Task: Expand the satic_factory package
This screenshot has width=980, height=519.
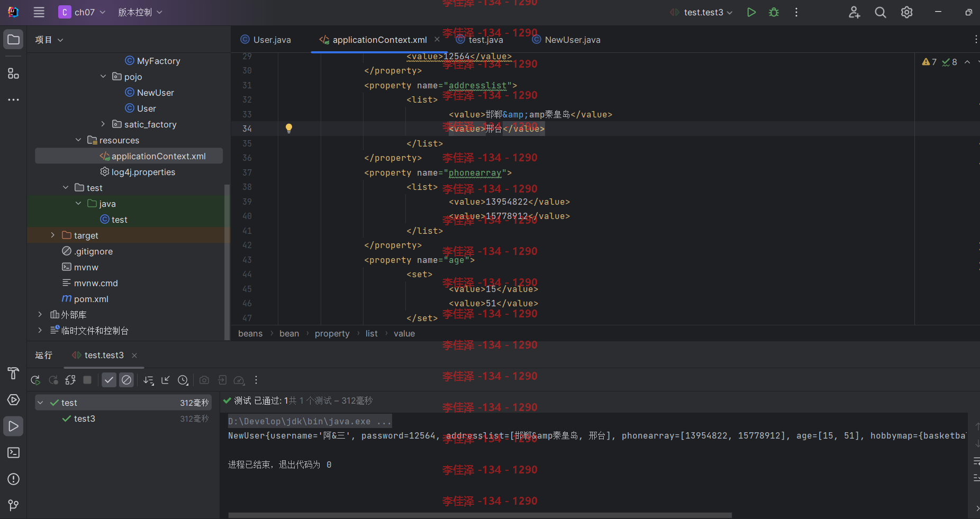Action: click(x=103, y=124)
